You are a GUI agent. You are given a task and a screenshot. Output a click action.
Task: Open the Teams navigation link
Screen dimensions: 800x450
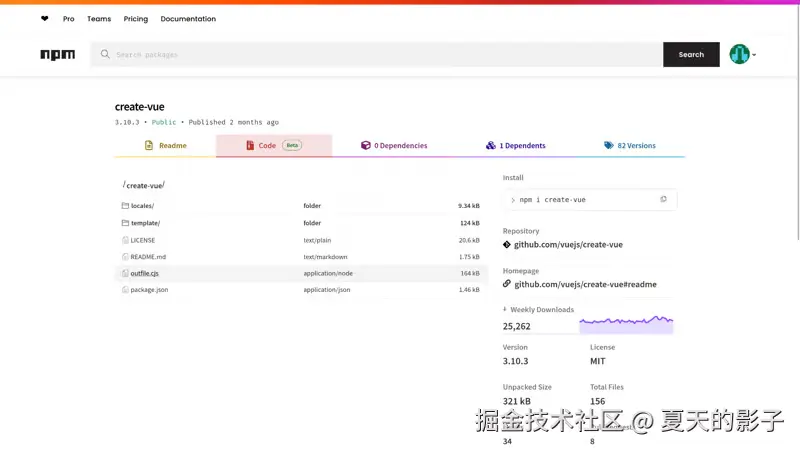click(x=99, y=19)
